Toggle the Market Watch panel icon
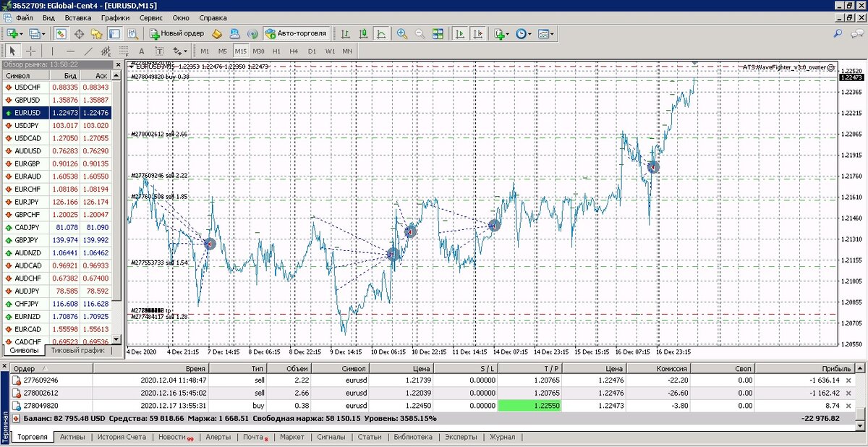 tap(61, 33)
